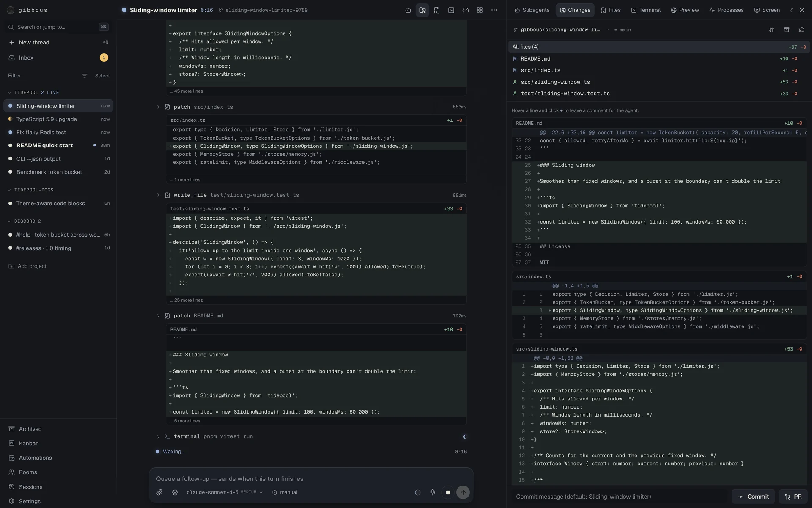Toggle the manual permission mode

coord(285,492)
